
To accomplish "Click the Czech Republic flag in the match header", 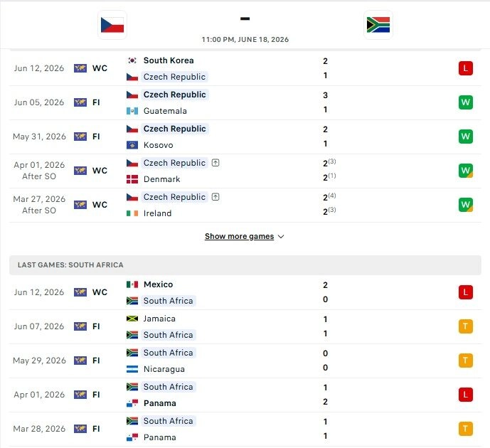I will [112, 25].
